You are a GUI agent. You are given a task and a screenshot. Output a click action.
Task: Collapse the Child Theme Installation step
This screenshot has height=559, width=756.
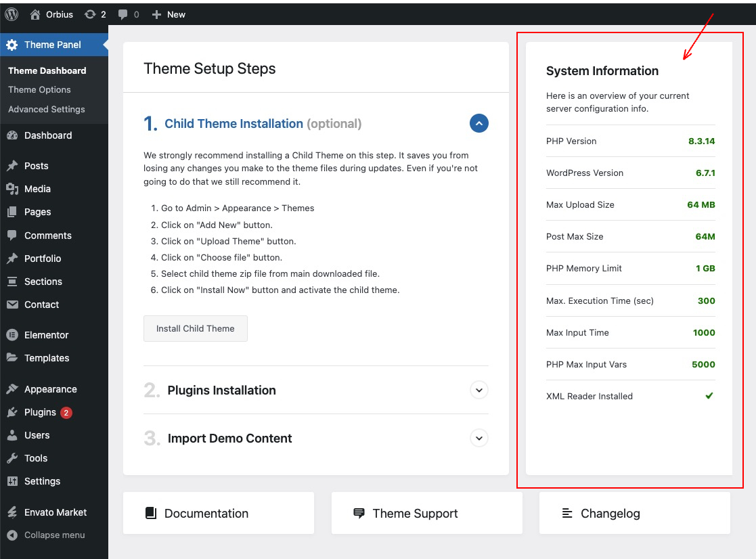point(479,123)
